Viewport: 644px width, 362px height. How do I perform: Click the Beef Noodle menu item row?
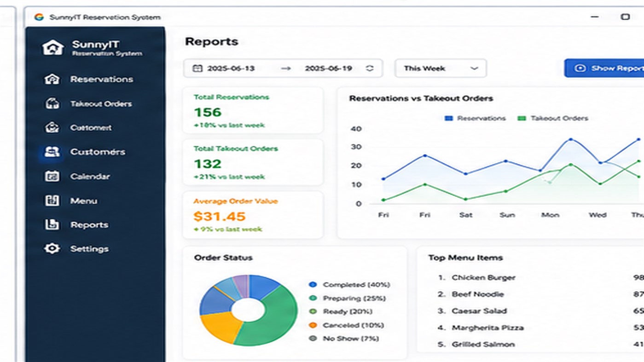point(541,294)
